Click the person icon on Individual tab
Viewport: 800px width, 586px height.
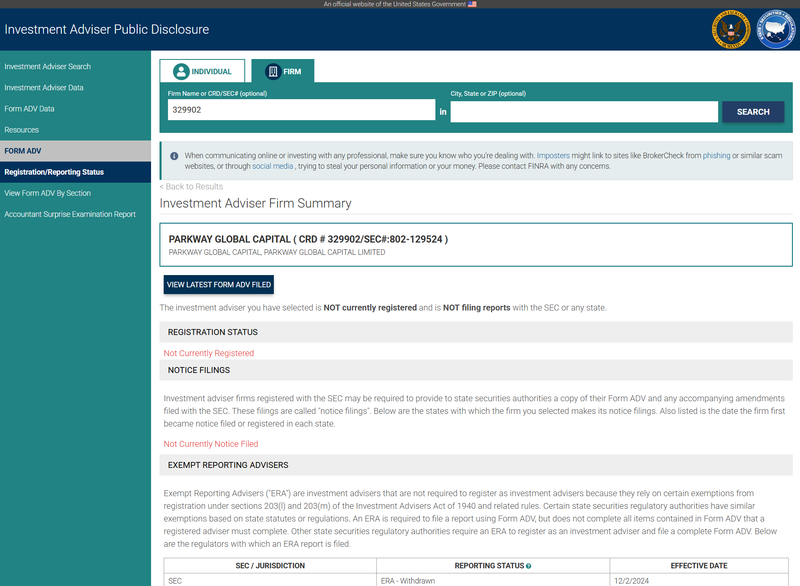click(181, 71)
